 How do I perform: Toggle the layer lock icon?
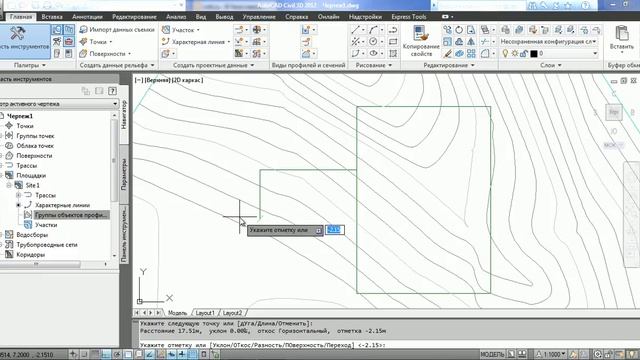click(x=524, y=53)
